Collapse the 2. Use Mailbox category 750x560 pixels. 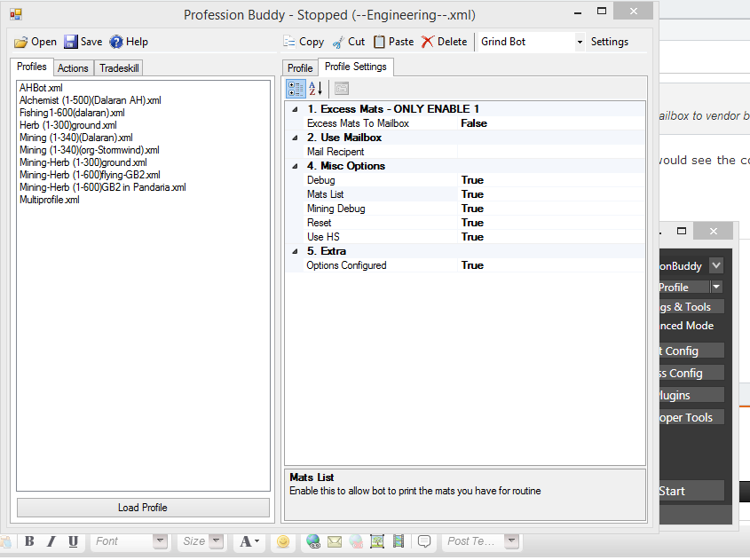point(296,138)
